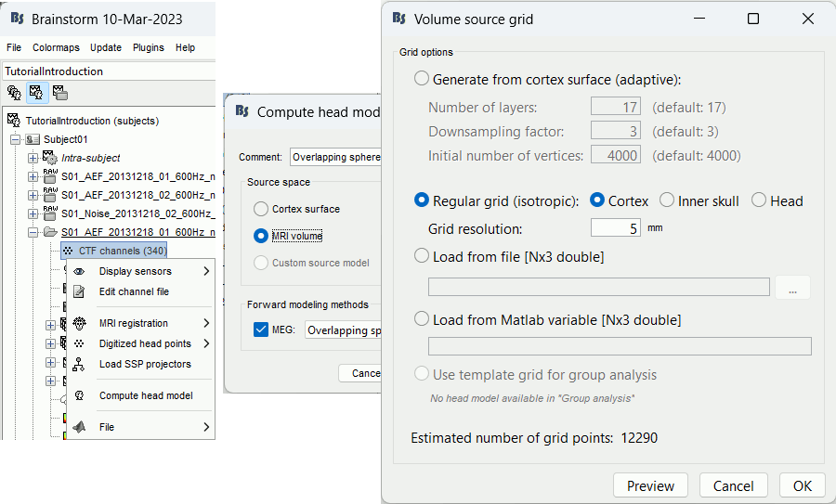This screenshot has height=504, width=836.
Task: Select the Inner skull grid option
Action: point(667,200)
